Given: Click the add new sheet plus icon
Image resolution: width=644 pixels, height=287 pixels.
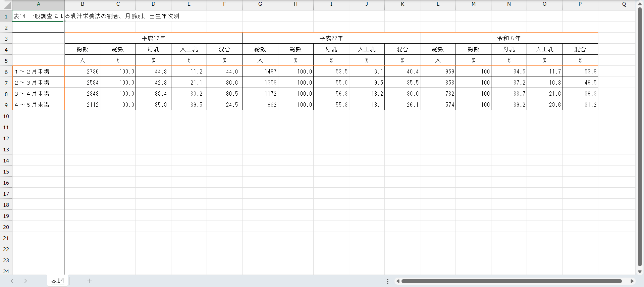Looking at the screenshot, I should coord(90,281).
